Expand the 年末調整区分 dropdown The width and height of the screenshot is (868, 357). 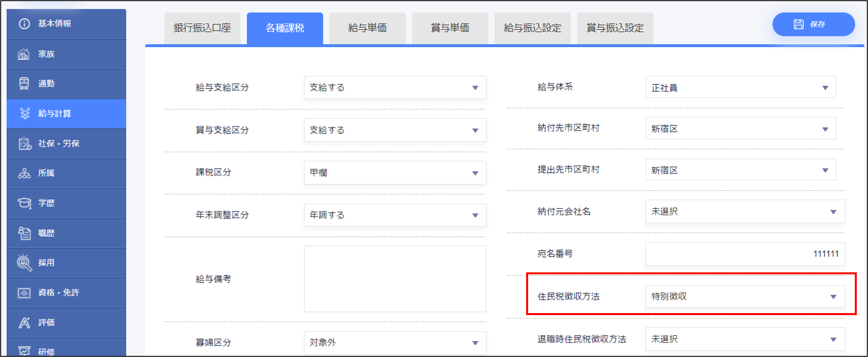[395, 215]
